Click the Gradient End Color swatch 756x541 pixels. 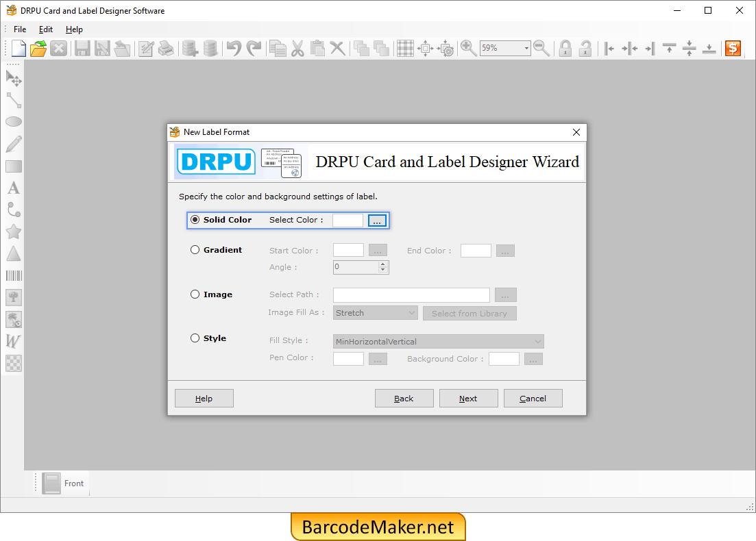[476, 251]
